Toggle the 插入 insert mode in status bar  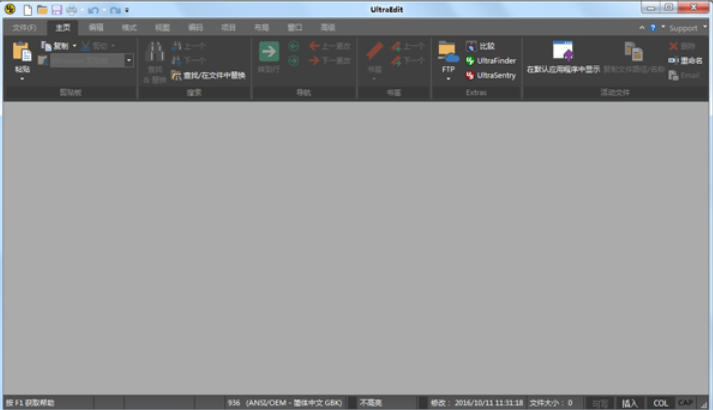pyautogui.click(x=630, y=403)
